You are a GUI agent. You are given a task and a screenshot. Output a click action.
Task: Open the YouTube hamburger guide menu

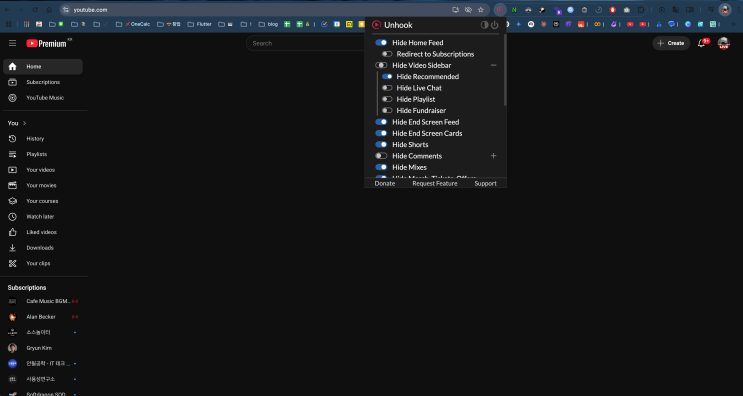click(12, 43)
